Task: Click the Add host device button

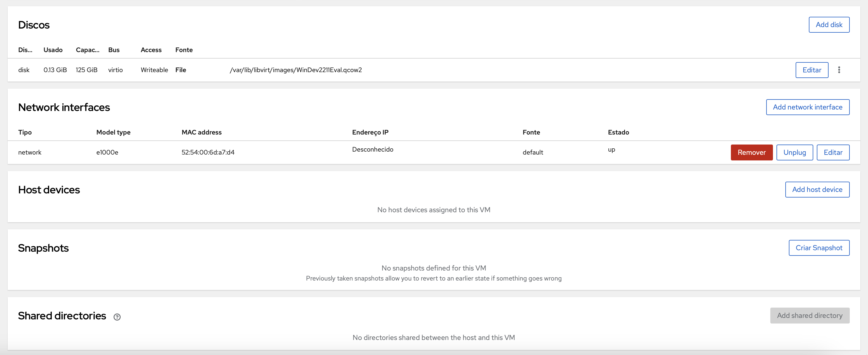Action: coord(817,190)
